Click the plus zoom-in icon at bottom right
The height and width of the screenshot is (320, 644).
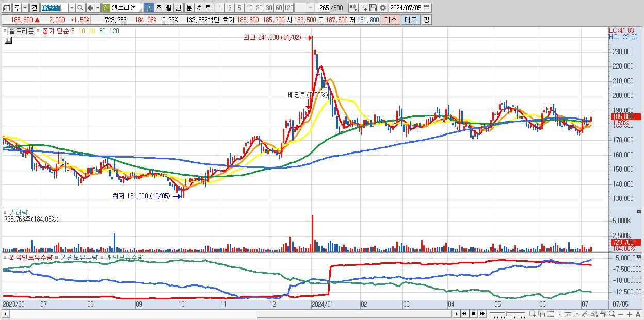click(630, 314)
